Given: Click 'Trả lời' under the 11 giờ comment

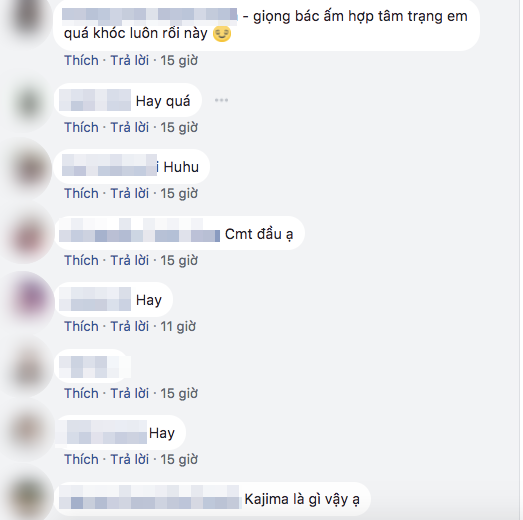Looking at the screenshot, I should pyautogui.click(x=129, y=327).
